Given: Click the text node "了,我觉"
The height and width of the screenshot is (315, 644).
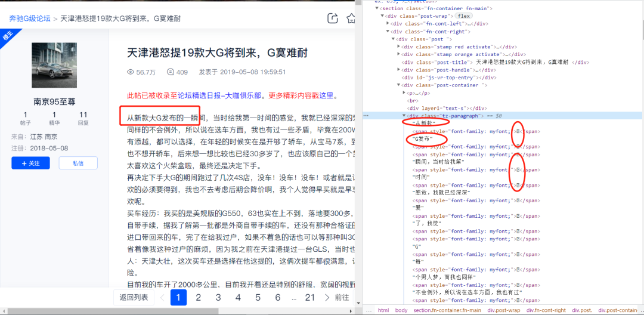Looking at the screenshot, I should click(426, 223).
